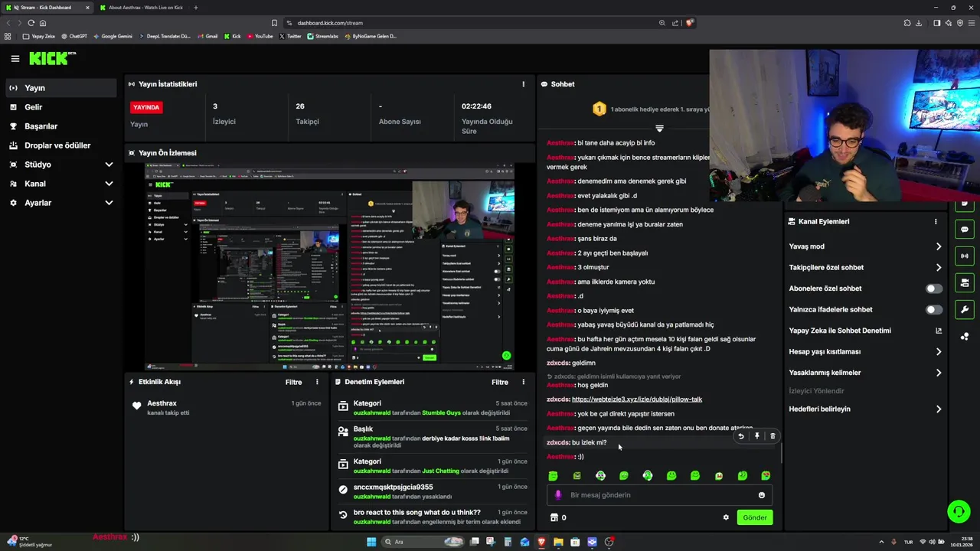980x551 pixels.
Task: Click the taskbar search box Ara
Action: pos(423,542)
